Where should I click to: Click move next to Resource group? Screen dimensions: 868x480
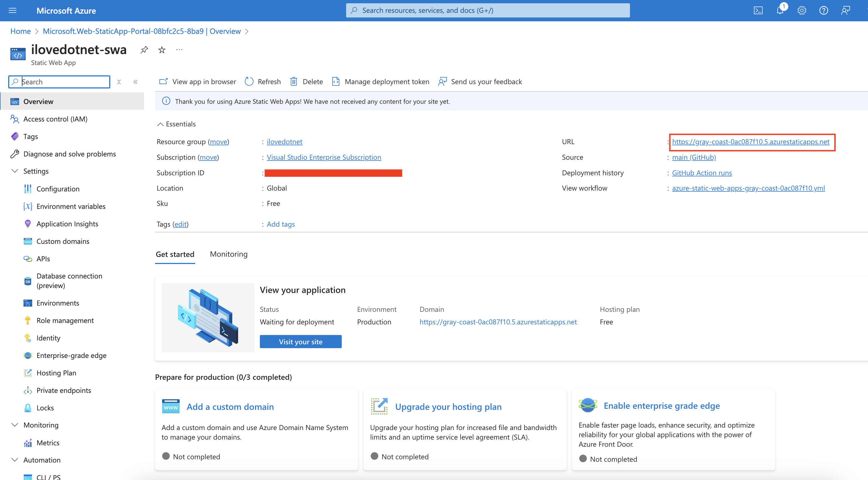pyautogui.click(x=218, y=142)
